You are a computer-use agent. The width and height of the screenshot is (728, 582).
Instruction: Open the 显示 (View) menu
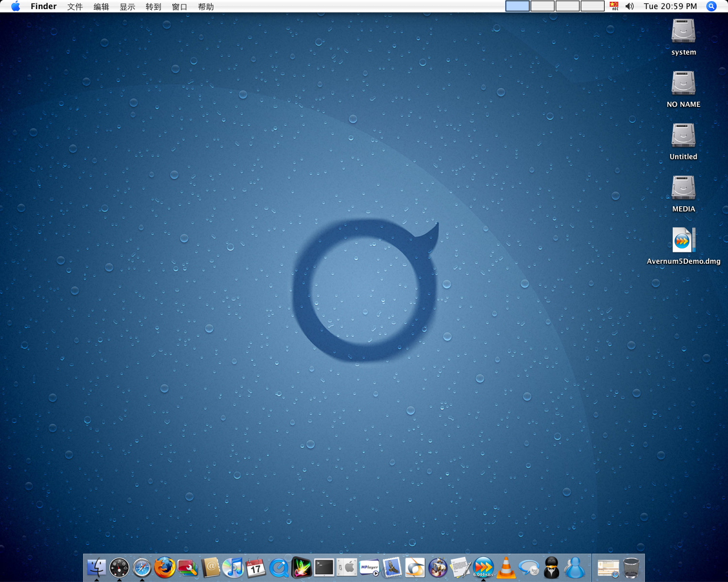(127, 6)
